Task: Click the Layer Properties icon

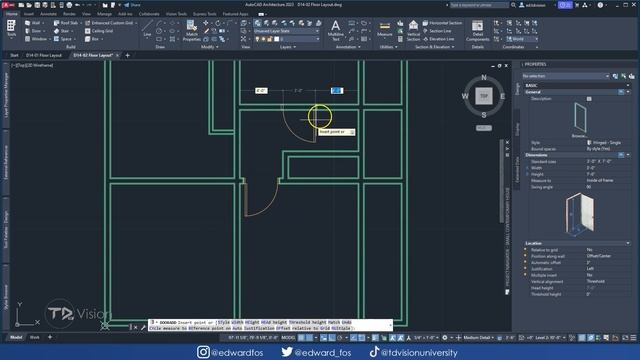Action: coord(258,23)
